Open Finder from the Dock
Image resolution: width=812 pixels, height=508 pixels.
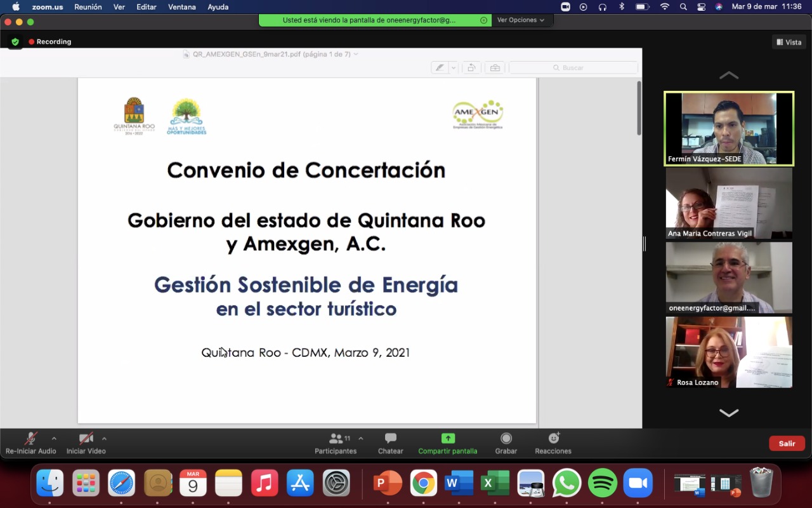[49, 483]
